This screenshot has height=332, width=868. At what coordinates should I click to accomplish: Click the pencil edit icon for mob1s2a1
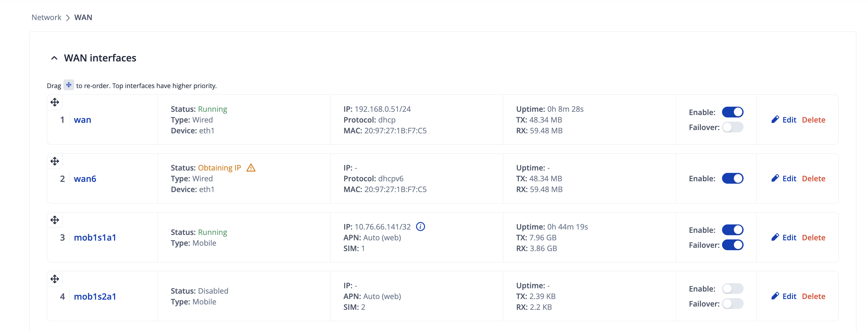pos(775,296)
